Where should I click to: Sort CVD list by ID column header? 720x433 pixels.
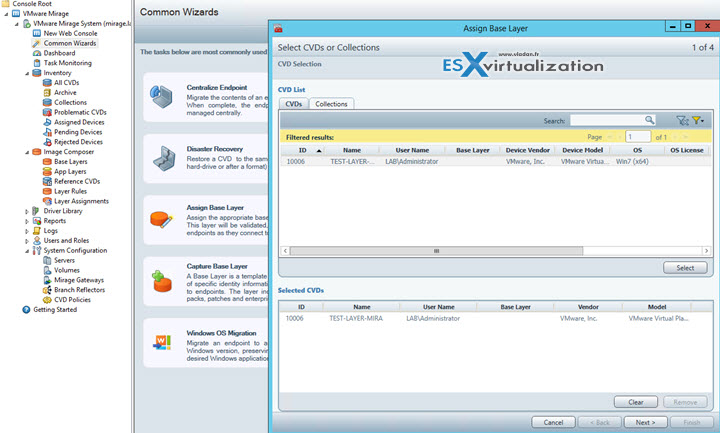pyautogui.click(x=303, y=150)
